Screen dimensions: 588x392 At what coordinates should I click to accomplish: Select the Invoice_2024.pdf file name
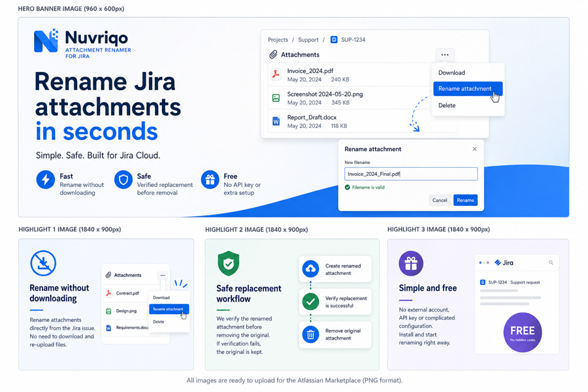point(310,71)
